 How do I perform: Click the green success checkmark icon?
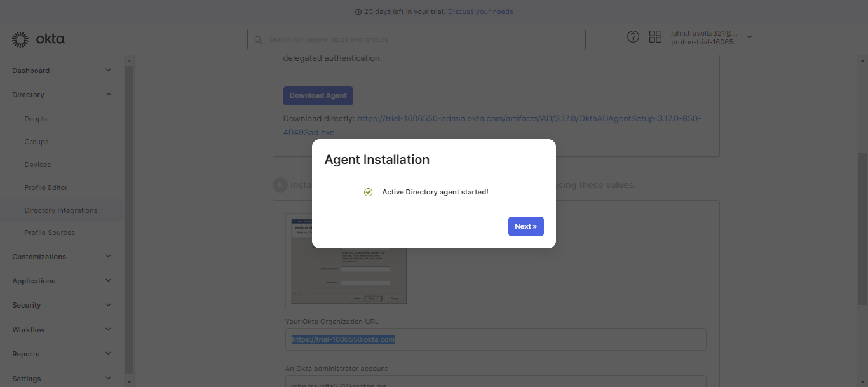(368, 192)
